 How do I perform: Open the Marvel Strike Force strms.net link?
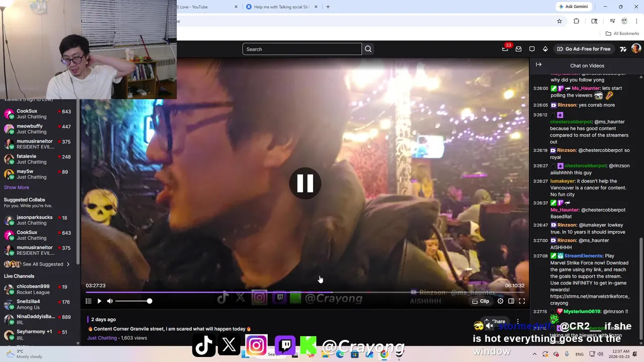pyautogui.click(x=590, y=300)
